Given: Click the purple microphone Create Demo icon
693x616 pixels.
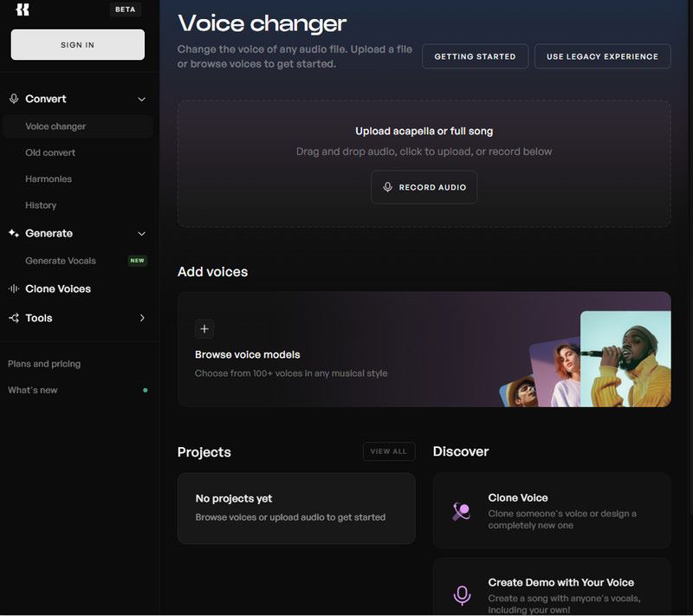Looking at the screenshot, I should tap(462, 595).
